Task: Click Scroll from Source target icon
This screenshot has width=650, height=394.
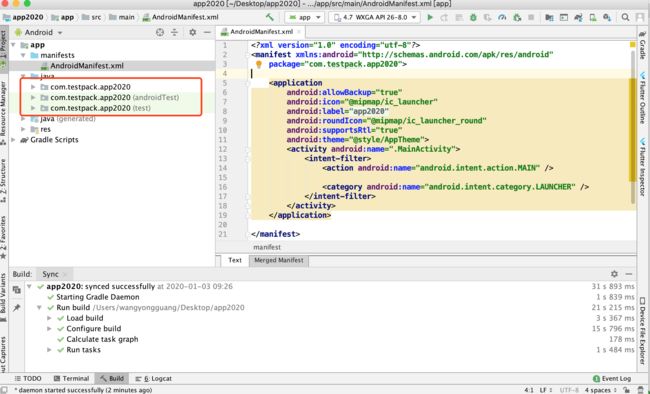Action: coord(160,32)
